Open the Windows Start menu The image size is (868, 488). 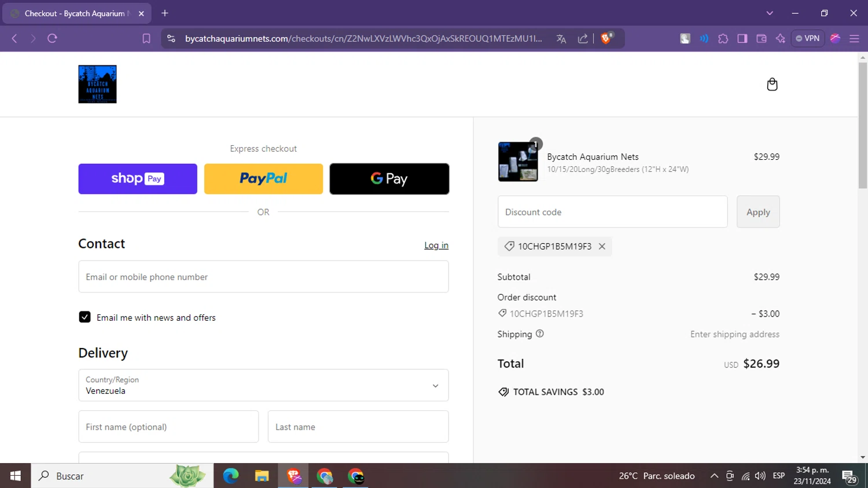coord(16,476)
